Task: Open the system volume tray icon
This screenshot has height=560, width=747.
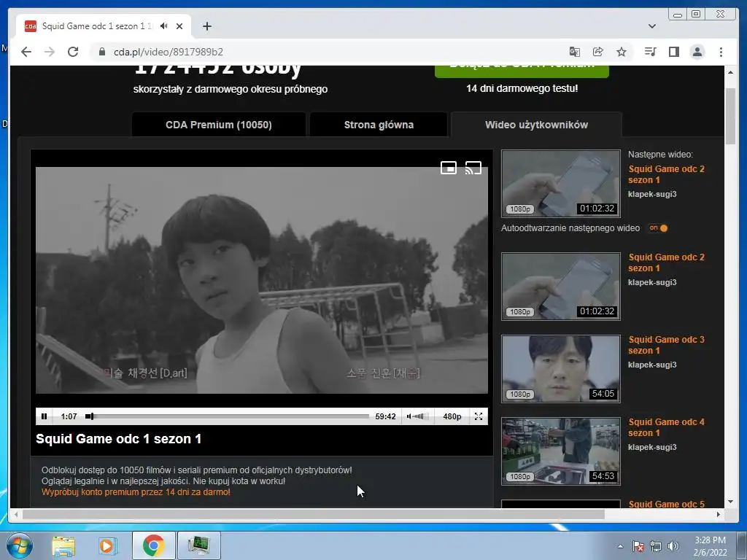Action: (673, 546)
